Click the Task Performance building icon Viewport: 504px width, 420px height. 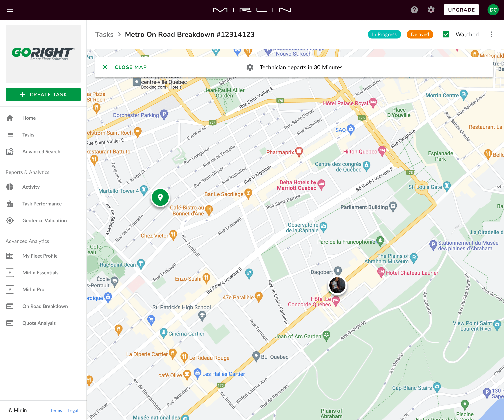tap(10, 204)
